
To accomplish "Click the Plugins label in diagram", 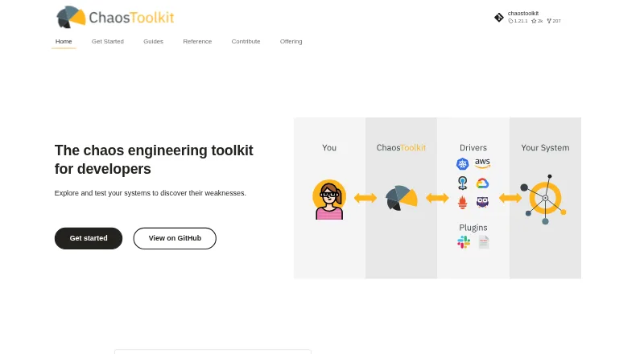I will pos(473,228).
